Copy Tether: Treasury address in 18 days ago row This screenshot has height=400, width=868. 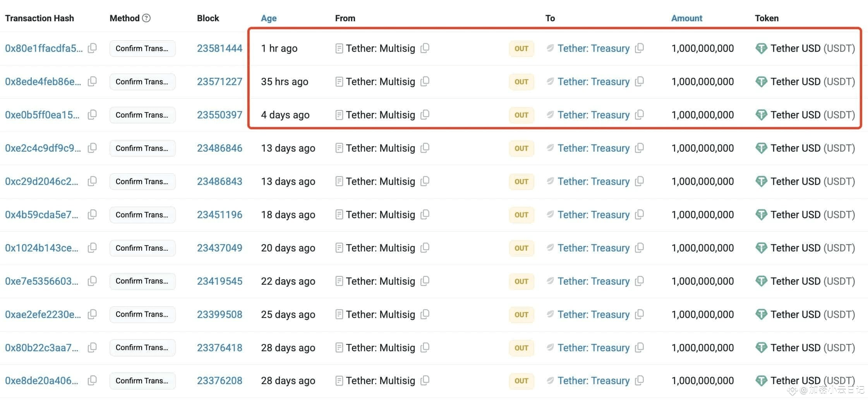(639, 214)
